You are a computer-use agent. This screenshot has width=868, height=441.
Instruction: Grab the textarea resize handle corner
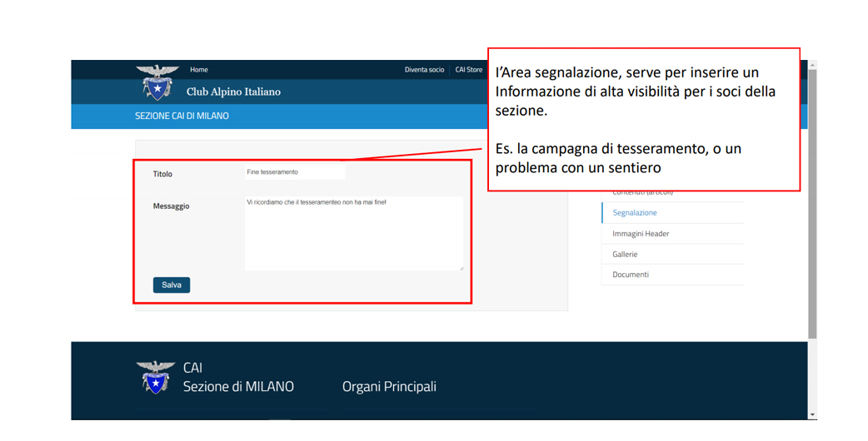[x=461, y=268]
